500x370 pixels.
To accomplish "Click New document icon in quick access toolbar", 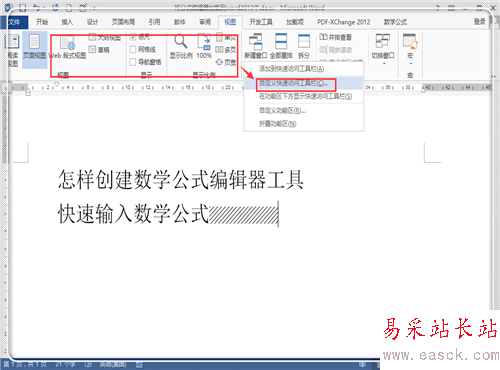I will (x=69, y=7).
